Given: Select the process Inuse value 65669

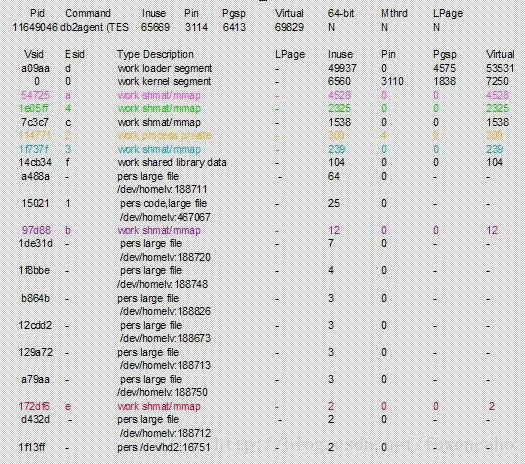Looking at the screenshot, I should (155, 27).
